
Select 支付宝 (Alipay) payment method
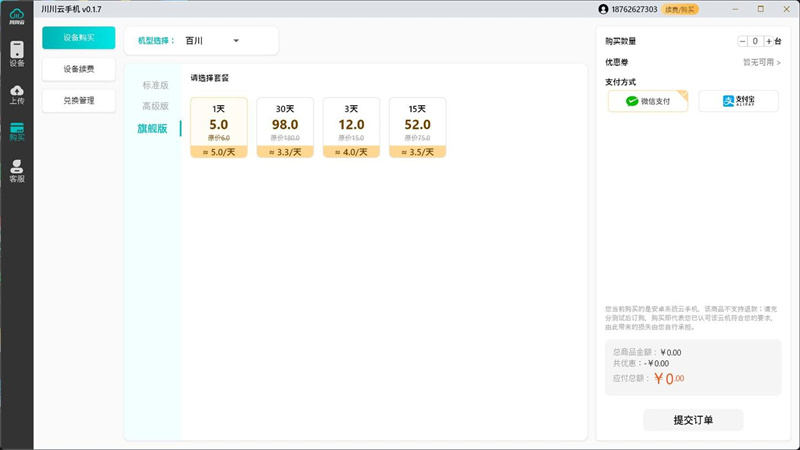tap(738, 101)
